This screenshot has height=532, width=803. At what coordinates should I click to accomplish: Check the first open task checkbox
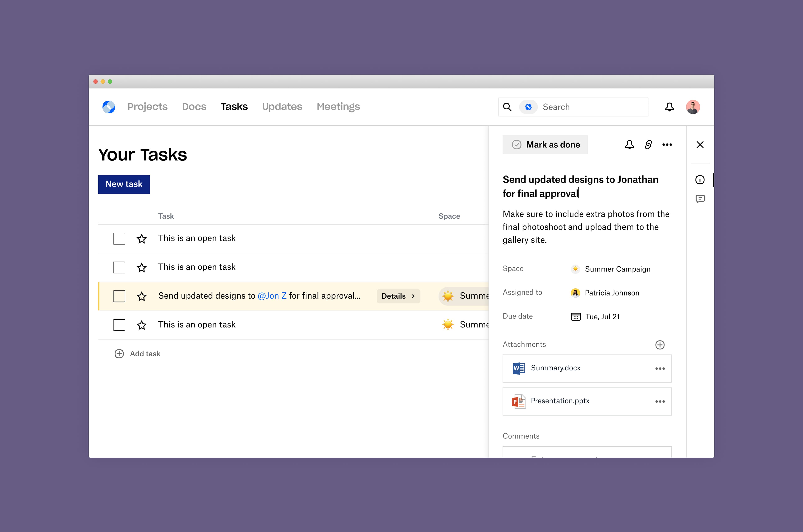[119, 239]
